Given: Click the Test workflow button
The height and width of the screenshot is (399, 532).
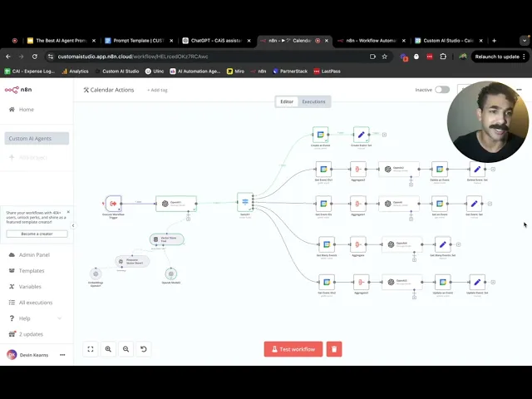Looking at the screenshot, I should [293, 349].
